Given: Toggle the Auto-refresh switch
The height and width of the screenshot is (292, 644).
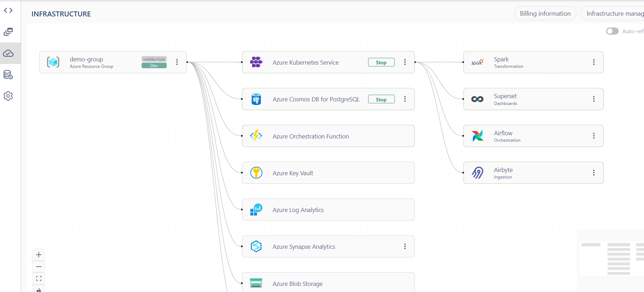Looking at the screenshot, I should [x=612, y=31].
